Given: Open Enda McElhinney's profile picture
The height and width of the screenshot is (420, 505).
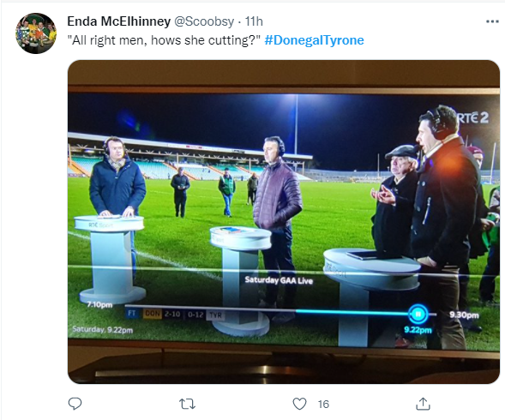Looking at the screenshot, I should [x=36, y=33].
